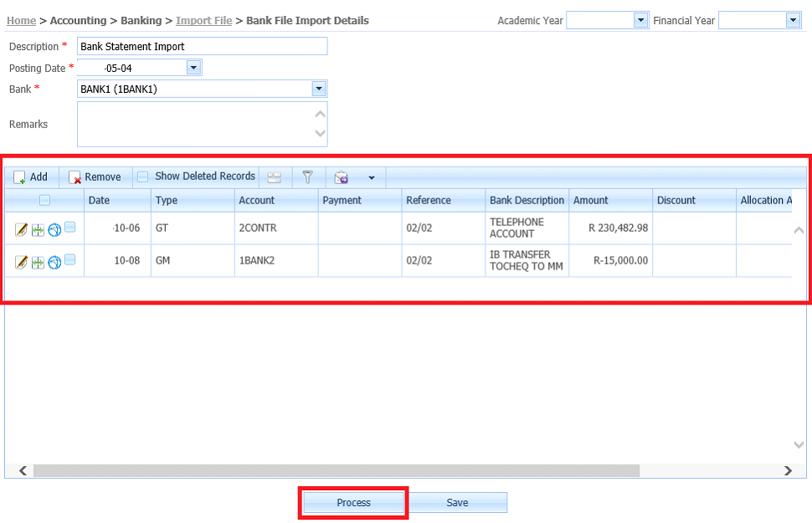Screen dimensions: 812x523
Task: Click the 10-06 date cell
Action: (x=117, y=228)
